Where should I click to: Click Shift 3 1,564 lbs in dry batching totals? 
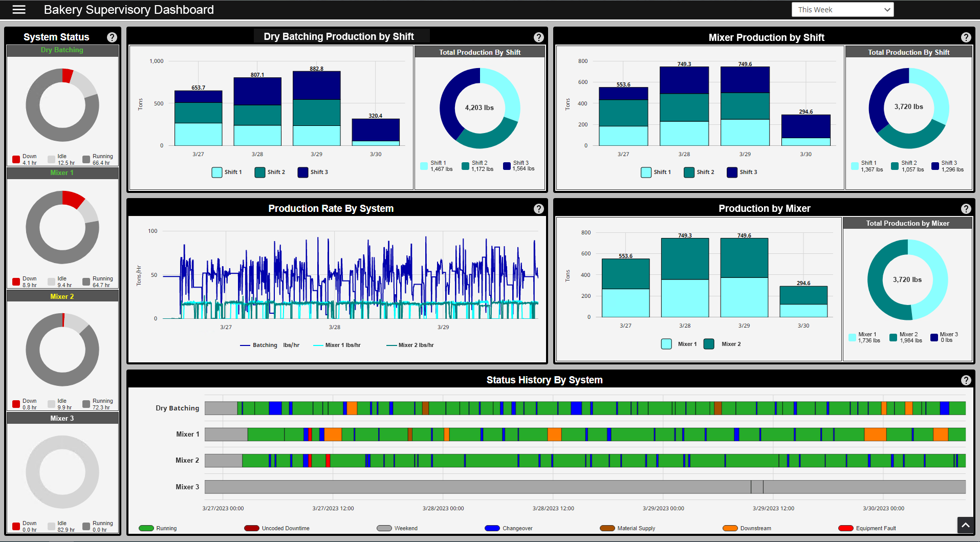click(519, 166)
